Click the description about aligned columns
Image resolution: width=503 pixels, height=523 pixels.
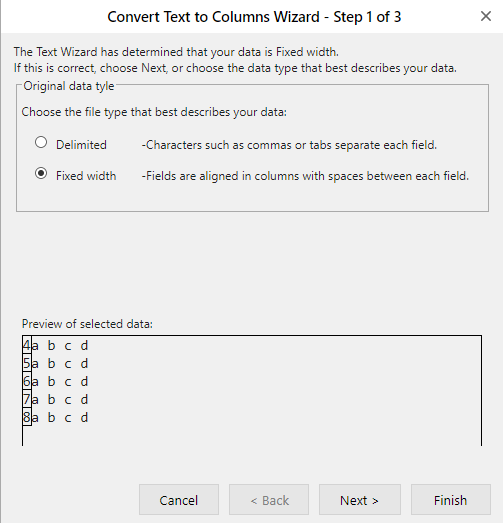(305, 176)
